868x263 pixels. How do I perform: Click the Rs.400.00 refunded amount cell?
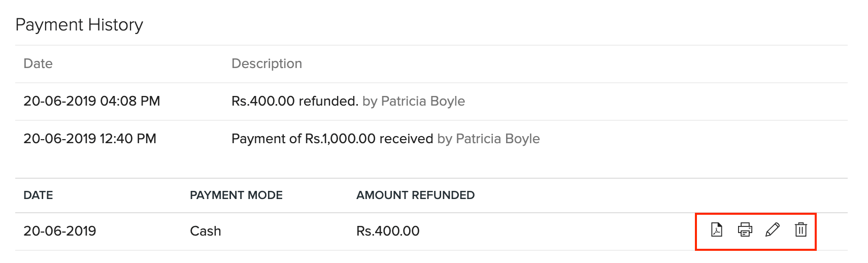[x=388, y=231]
